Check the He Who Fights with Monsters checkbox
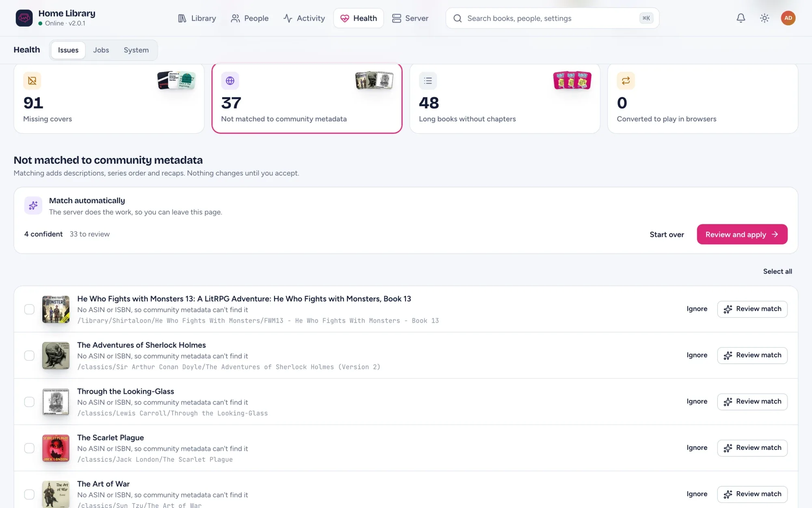This screenshot has width=812, height=508. click(x=29, y=309)
